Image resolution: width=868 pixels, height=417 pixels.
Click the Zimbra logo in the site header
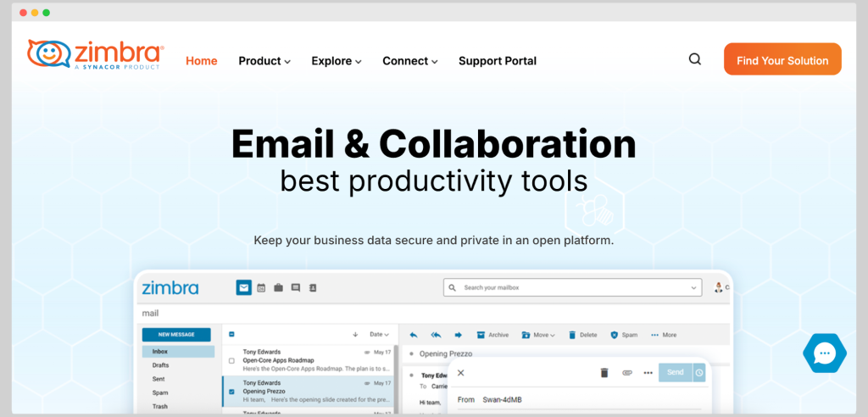coord(95,54)
